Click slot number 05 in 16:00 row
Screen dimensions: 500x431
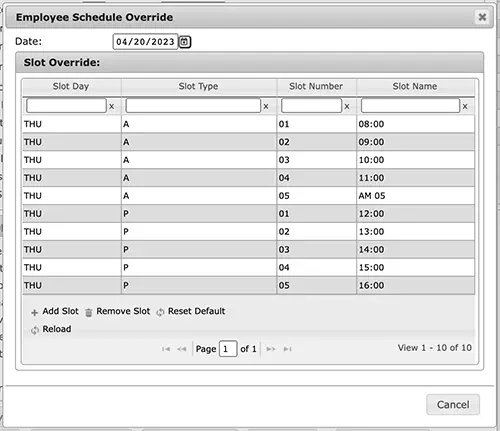pos(317,286)
